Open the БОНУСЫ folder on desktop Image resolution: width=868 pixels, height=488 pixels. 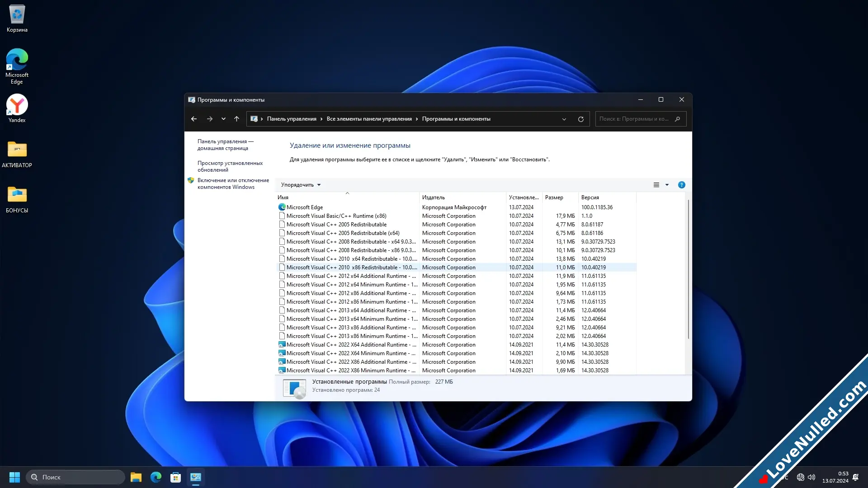17,199
